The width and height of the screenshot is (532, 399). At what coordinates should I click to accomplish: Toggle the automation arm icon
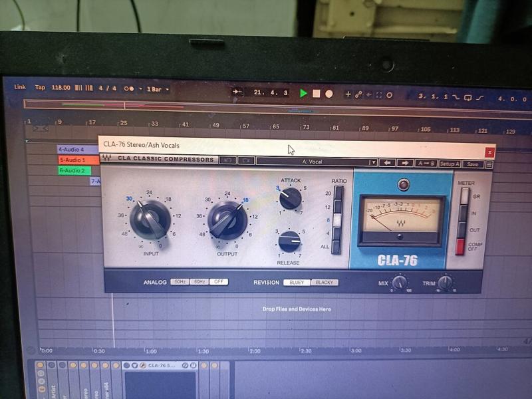[358, 94]
